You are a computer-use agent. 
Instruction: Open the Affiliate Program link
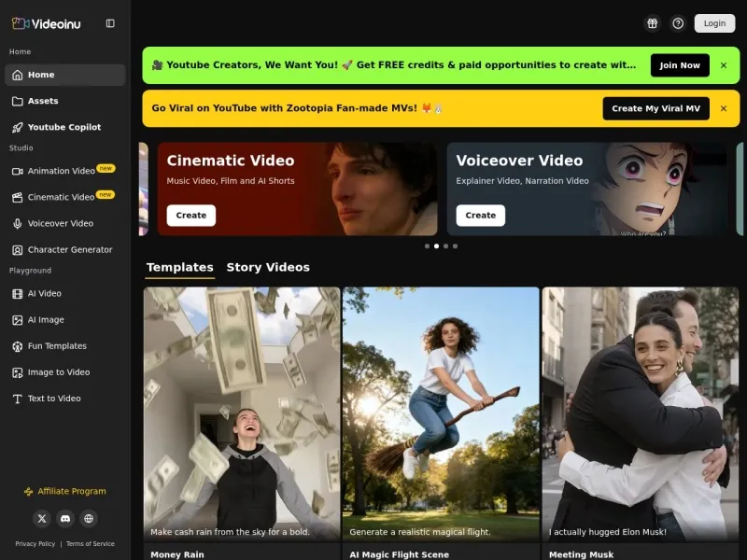click(x=65, y=491)
